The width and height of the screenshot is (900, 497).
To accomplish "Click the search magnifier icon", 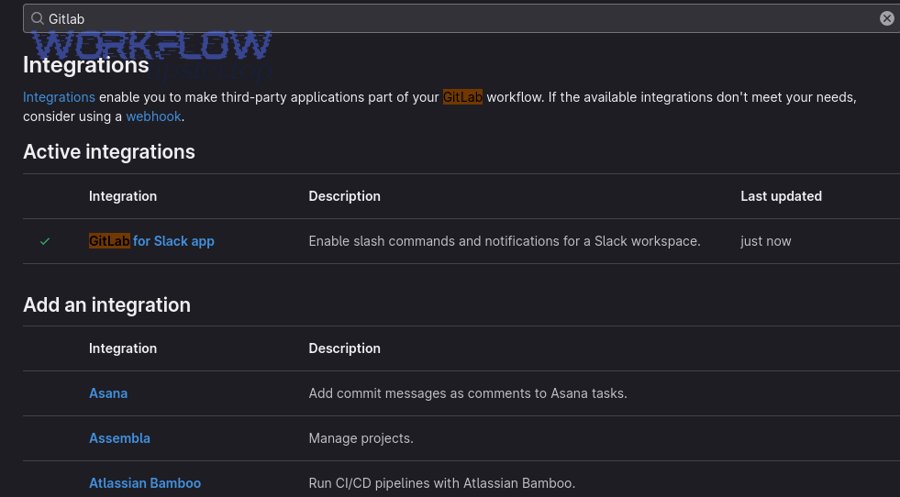I will [37, 19].
